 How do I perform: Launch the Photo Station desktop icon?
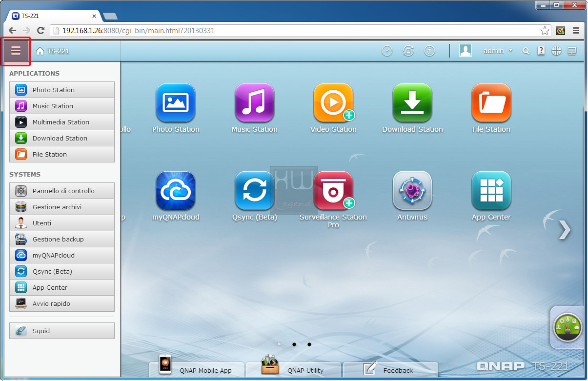176,103
